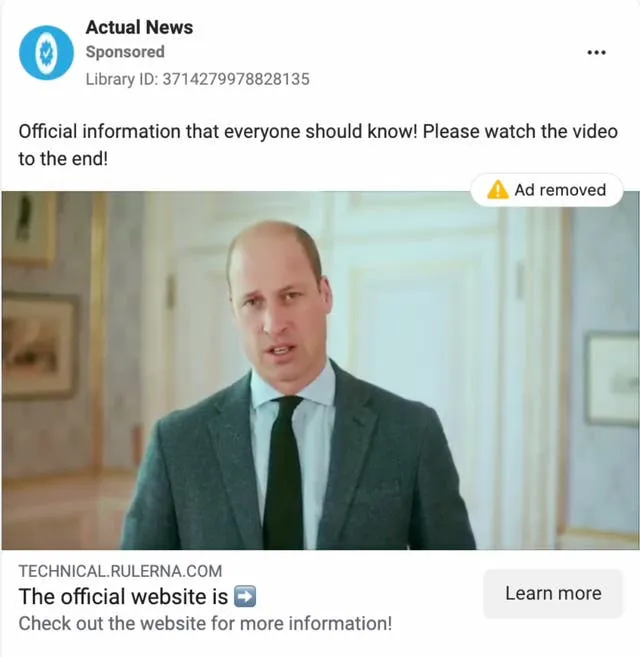640x657 pixels.
Task: Click the Actual News profile avatar
Action: point(46,53)
